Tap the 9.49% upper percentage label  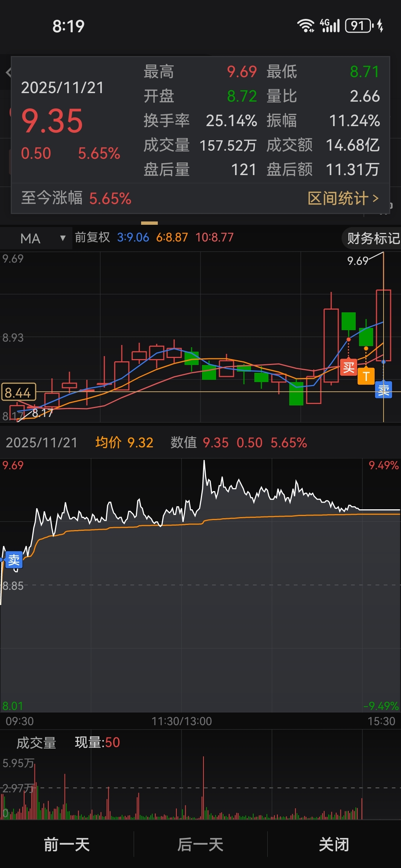click(384, 465)
